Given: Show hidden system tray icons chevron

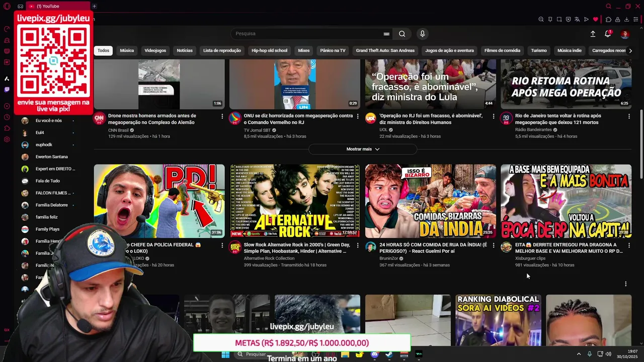Looking at the screenshot, I should pos(579,354).
